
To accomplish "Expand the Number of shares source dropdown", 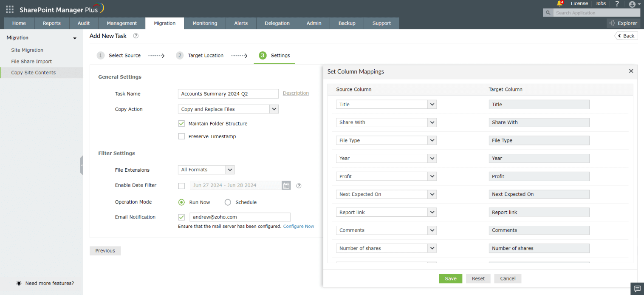I will coord(432,248).
